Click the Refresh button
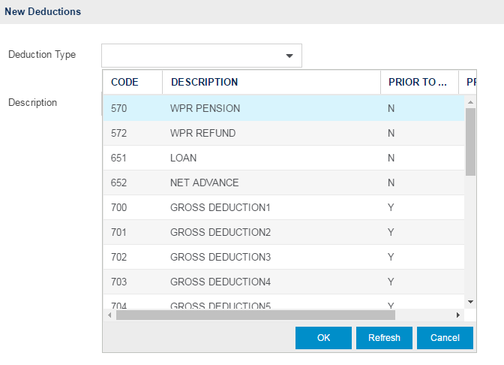Screen dimensions: 504x365 pyautogui.click(x=384, y=338)
